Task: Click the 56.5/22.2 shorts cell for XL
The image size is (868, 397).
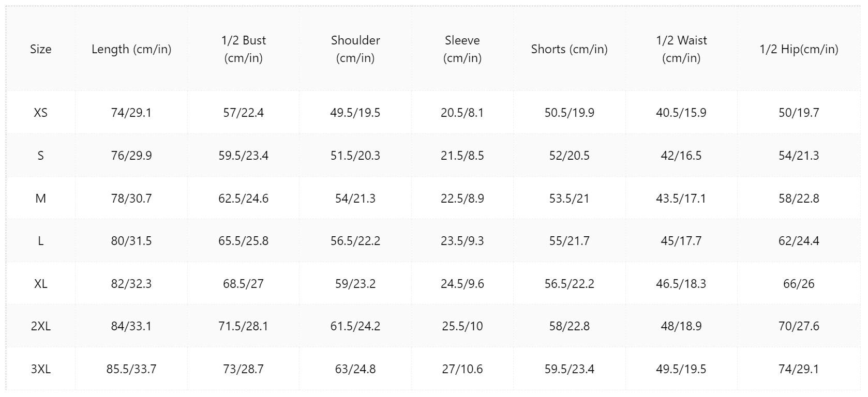Action: click(x=570, y=283)
